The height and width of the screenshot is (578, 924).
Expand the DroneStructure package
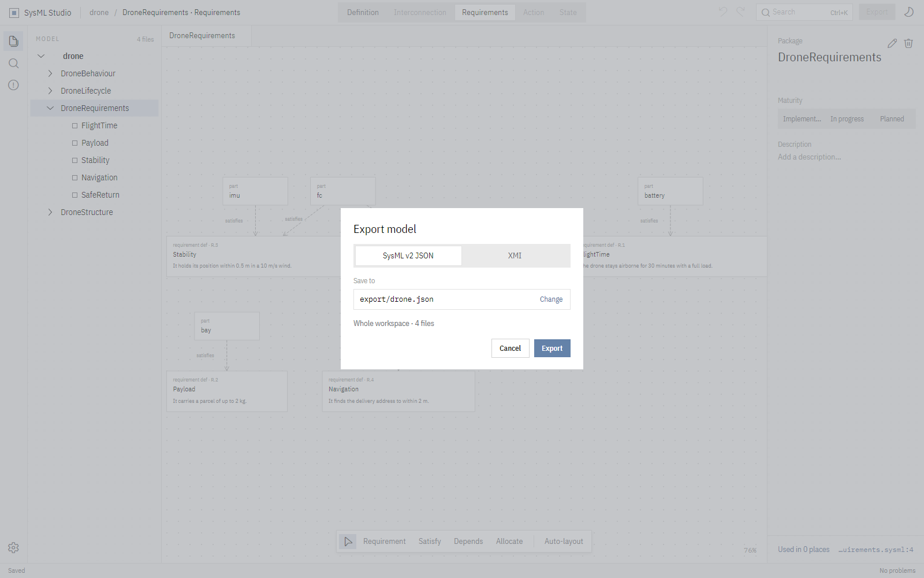[50, 212]
